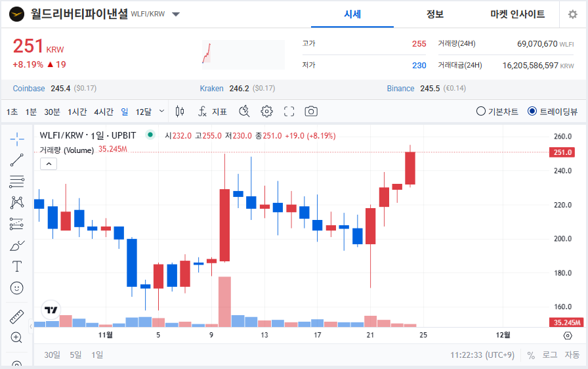Select the 기본차트 radio option
This screenshot has width=588, height=369.
(x=497, y=112)
